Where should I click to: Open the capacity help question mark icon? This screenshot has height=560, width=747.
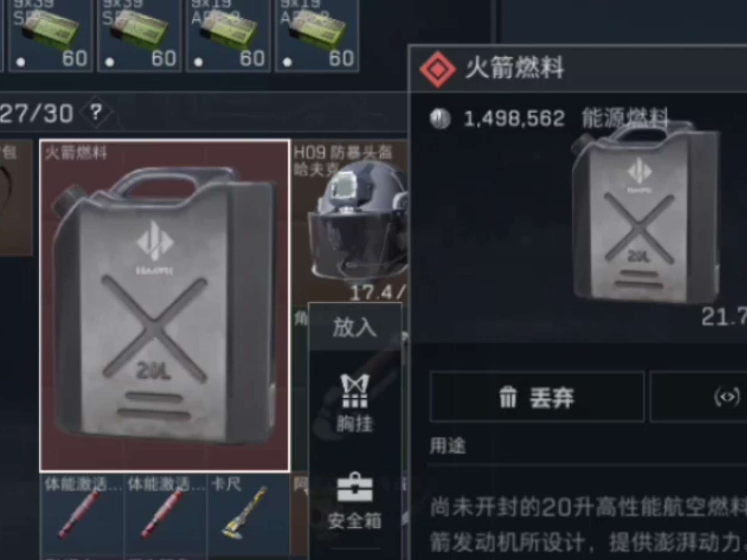(x=96, y=113)
